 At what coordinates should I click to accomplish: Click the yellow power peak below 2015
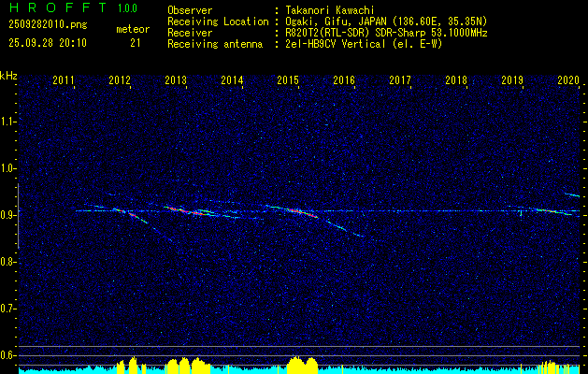(x=302, y=365)
